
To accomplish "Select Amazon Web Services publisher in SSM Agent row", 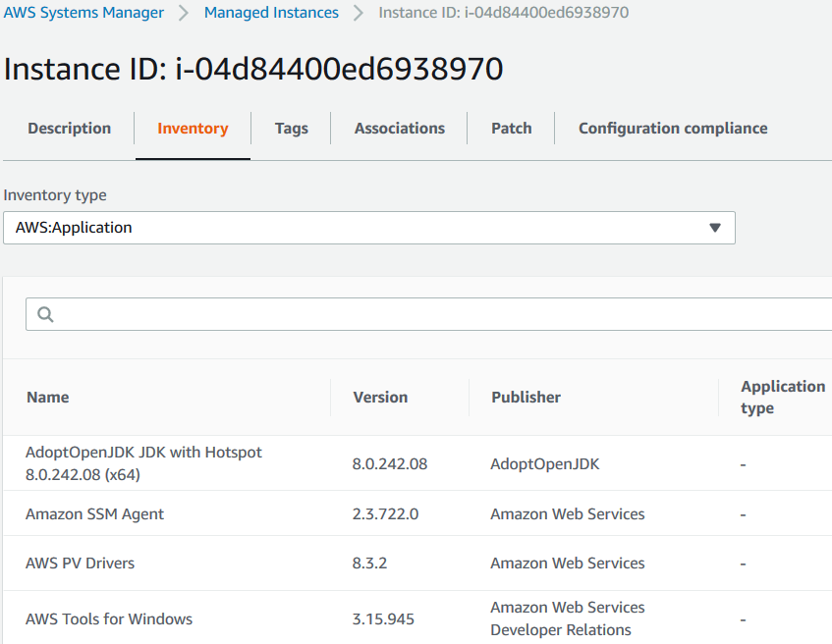I will [568, 514].
